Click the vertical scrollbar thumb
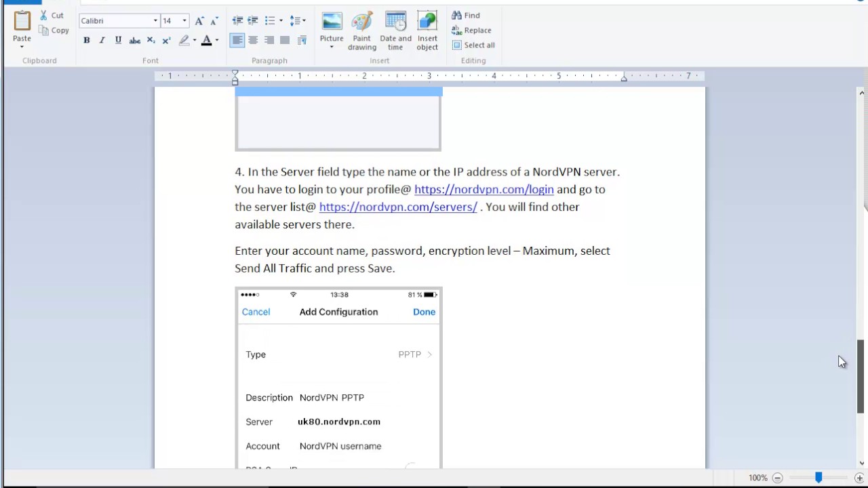The image size is (868, 488). click(861, 376)
